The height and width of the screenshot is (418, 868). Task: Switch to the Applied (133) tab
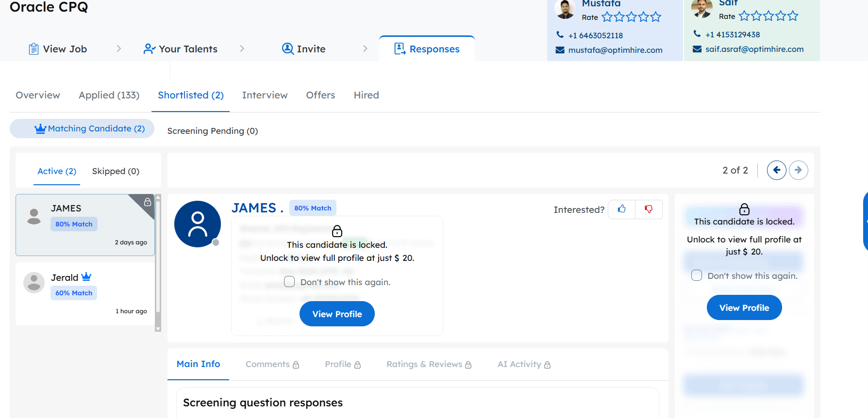click(109, 95)
